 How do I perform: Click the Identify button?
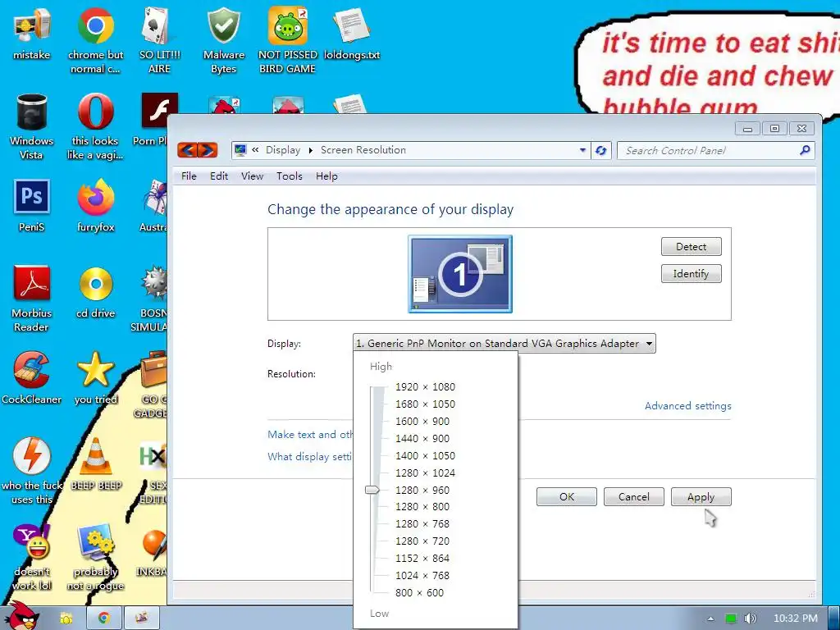(691, 274)
